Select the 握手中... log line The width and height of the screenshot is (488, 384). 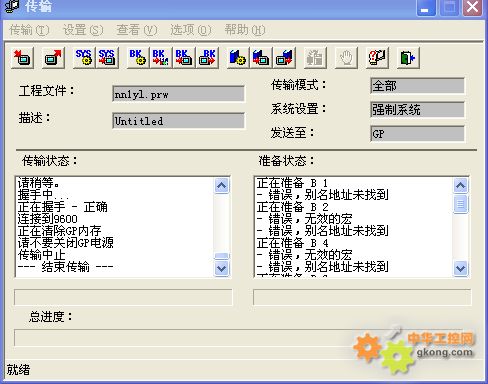[x=43, y=195]
